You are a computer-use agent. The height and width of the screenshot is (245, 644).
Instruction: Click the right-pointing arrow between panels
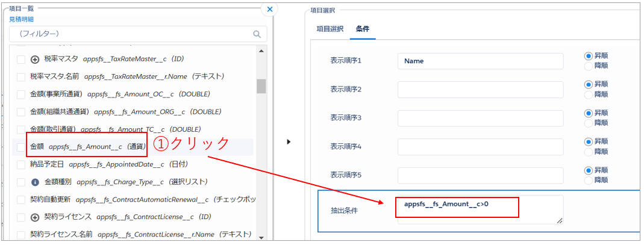click(288, 142)
